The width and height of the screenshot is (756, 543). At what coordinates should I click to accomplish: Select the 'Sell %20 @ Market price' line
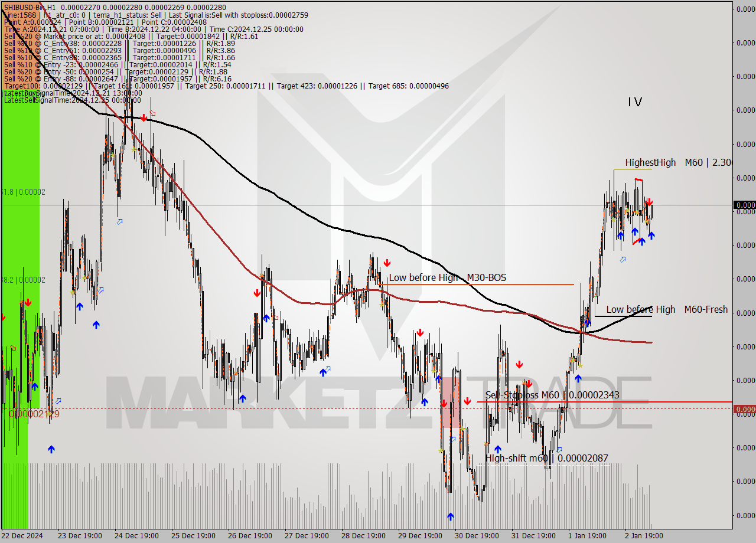coord(131,36)
